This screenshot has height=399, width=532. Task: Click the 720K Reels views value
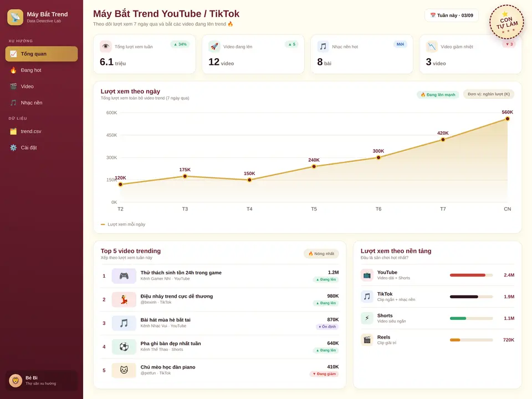[x=509, y=340]
